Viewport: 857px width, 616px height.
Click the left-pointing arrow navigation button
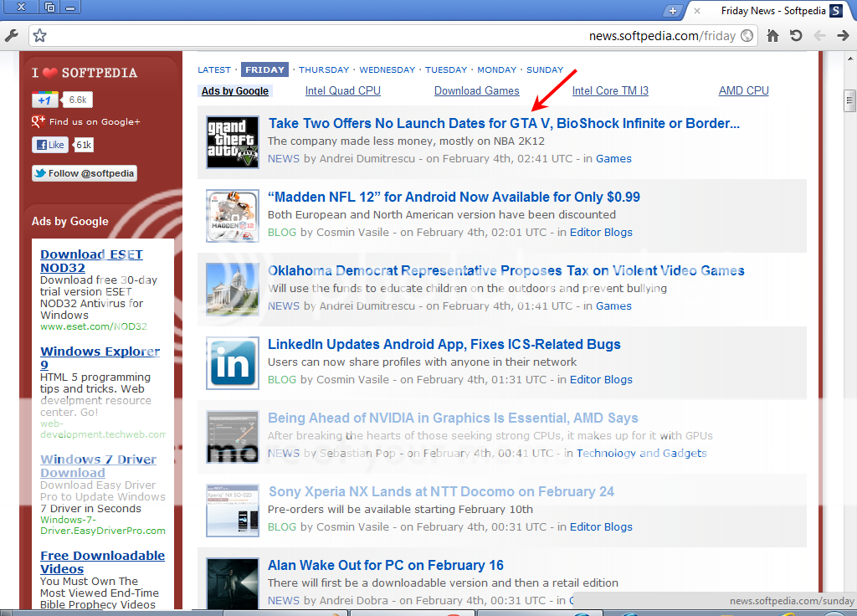point(819,36)
